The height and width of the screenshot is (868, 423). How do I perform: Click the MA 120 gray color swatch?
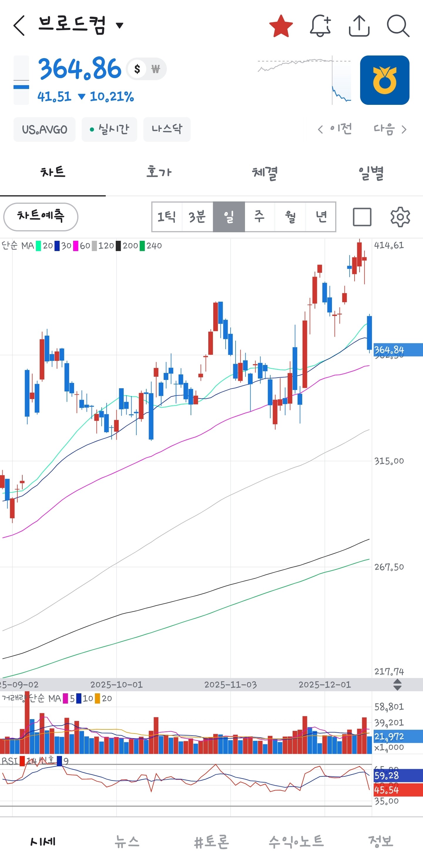coord(94,246)
